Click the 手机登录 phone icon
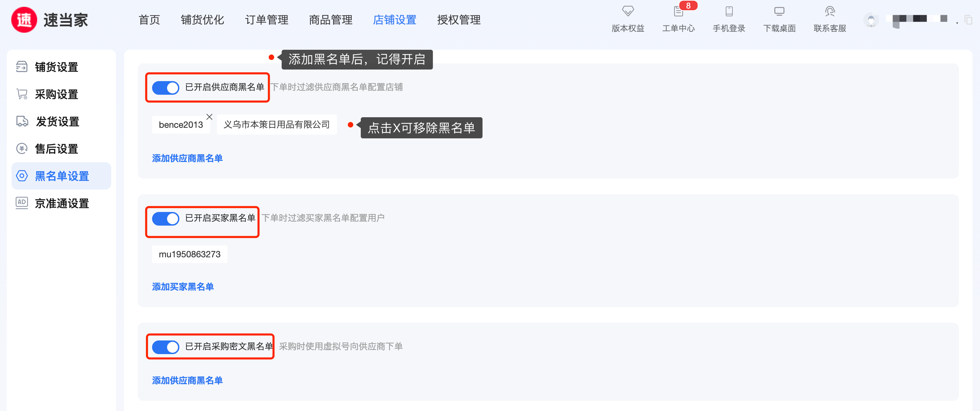The image size is (980, 411). [x=729, y=11]
